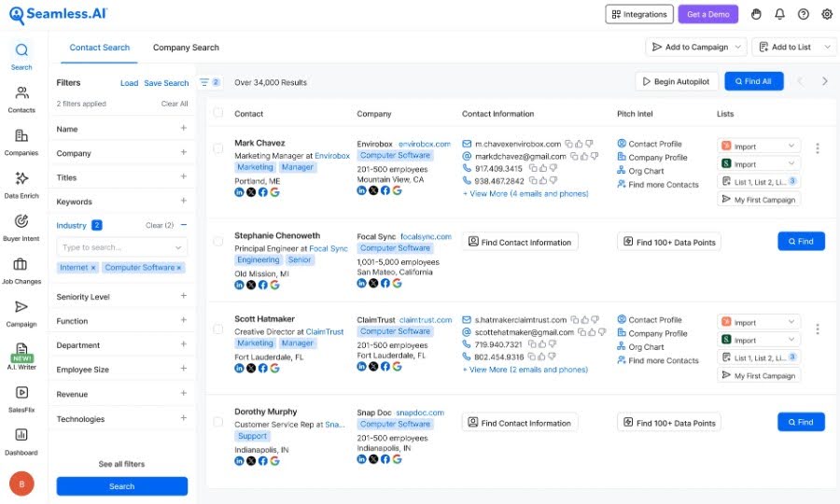Click Begin Autopilot button
Viewport: 840px width, 504px height.
[677, 81]
